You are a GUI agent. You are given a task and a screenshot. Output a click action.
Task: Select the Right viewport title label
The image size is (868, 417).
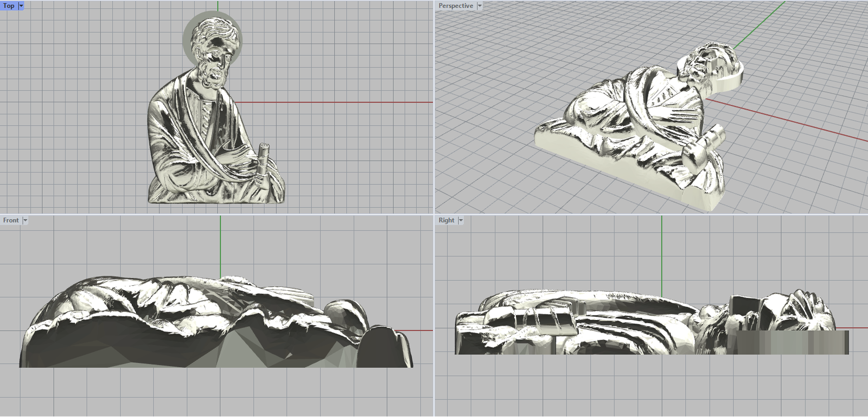pos(446,220)
